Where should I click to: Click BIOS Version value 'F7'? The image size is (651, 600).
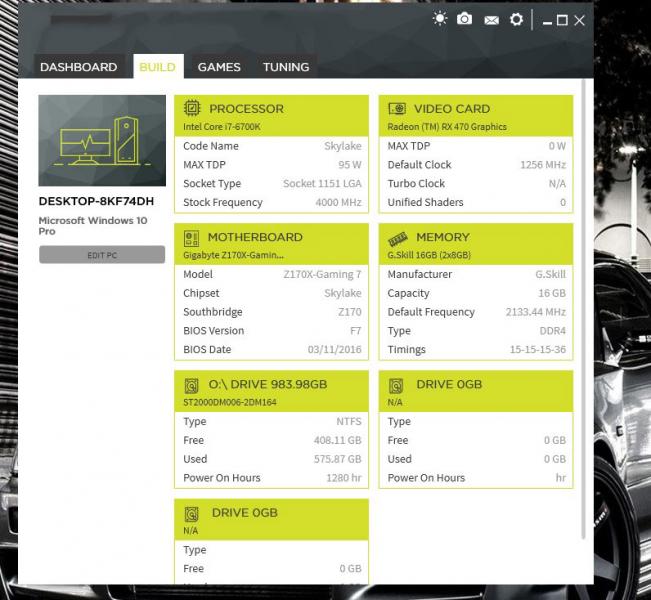355,331
